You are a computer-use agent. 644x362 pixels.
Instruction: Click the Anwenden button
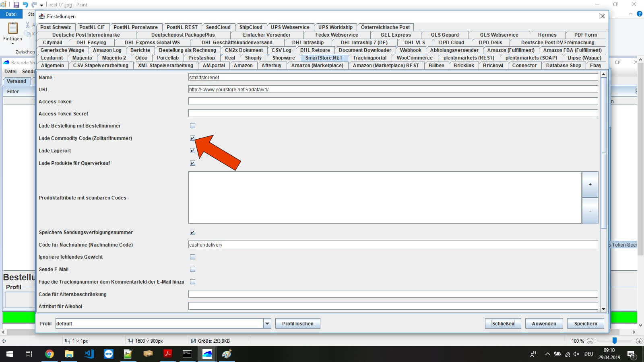point(544,323)
